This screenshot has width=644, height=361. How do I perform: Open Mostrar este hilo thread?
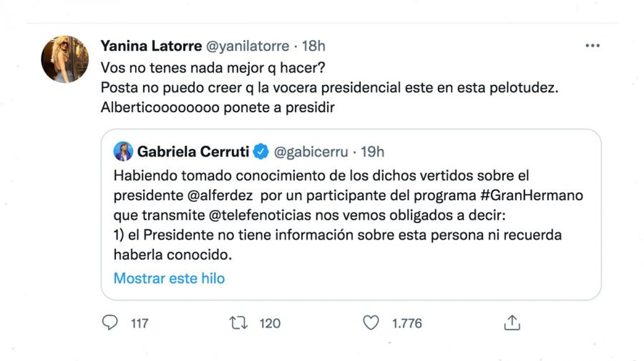[169, 278]
